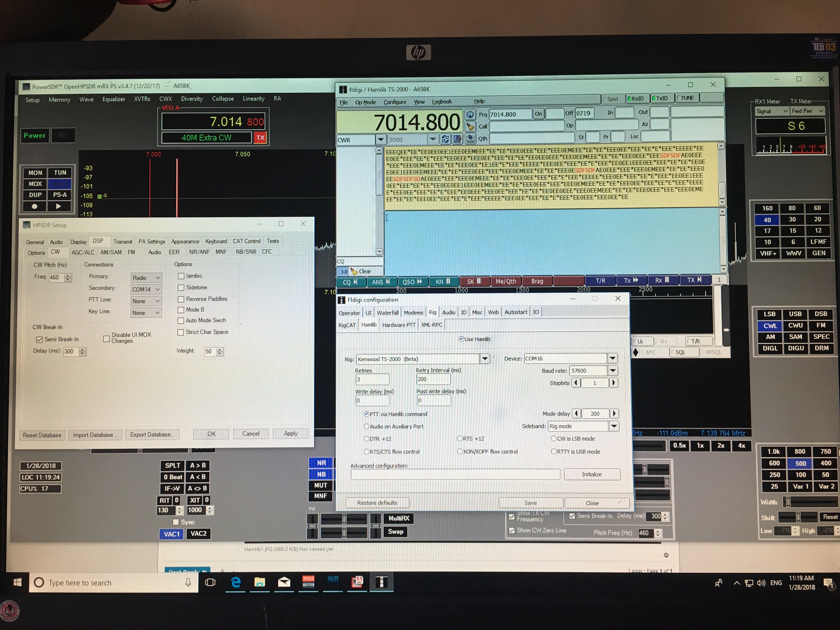Trigger the SK macro button

tap(474, 281)
